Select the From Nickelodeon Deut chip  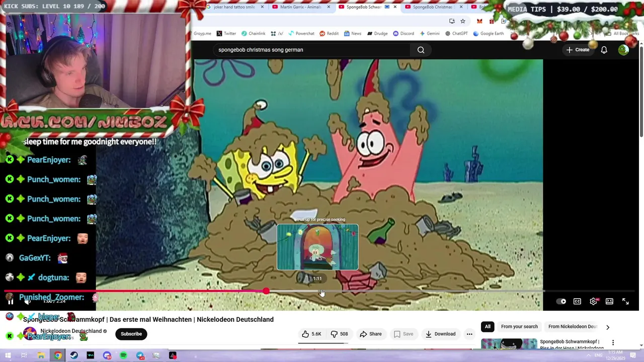[x=573, y=327]
